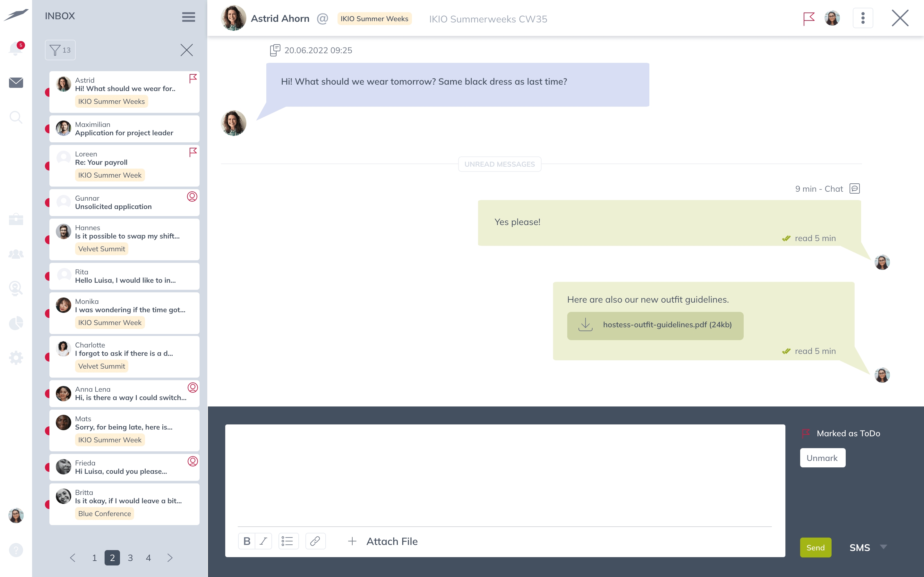
Task: Click the search magnifier sidebar icon
Action: coord(16,117)
